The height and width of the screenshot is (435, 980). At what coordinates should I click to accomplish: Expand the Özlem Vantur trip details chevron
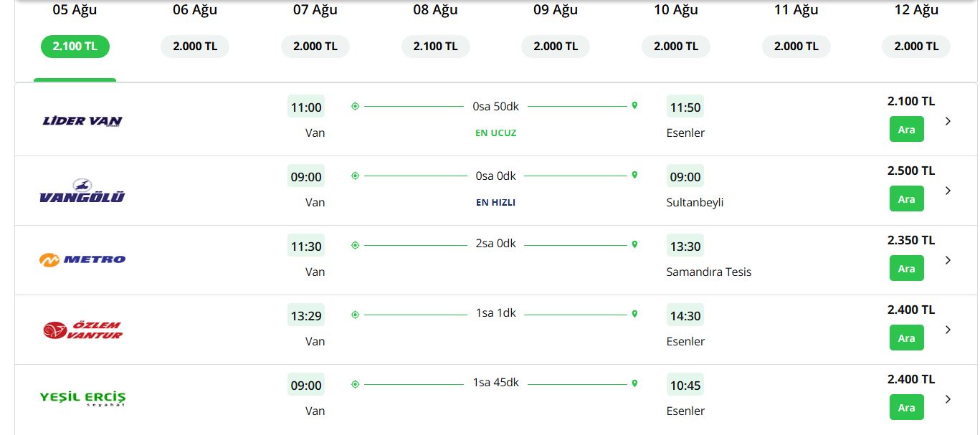[x=948, y=330]
